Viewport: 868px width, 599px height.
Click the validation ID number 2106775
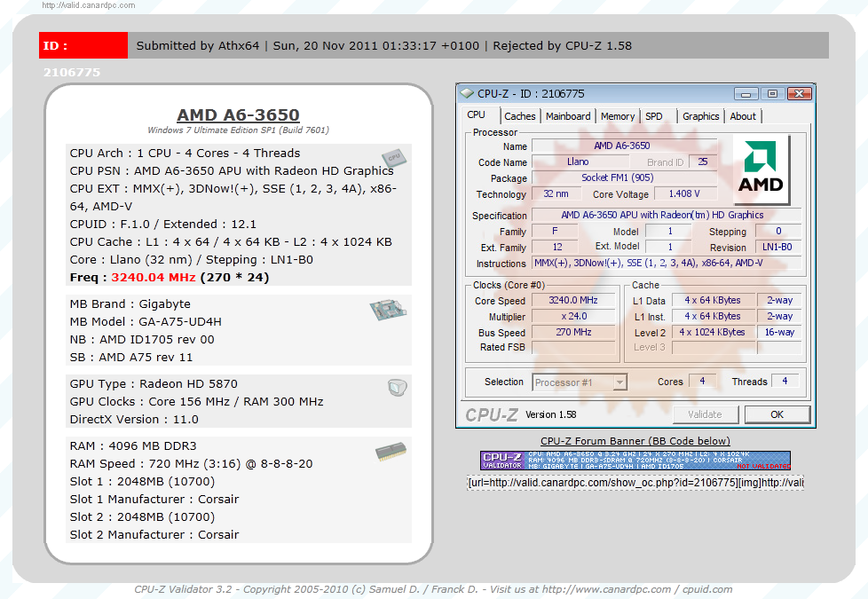coord(72,73)
